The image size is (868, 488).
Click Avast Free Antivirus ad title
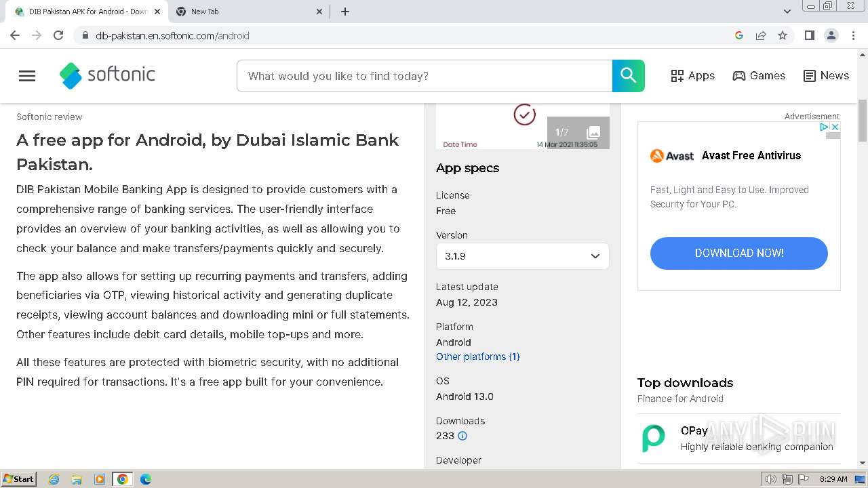coord(751,155)
